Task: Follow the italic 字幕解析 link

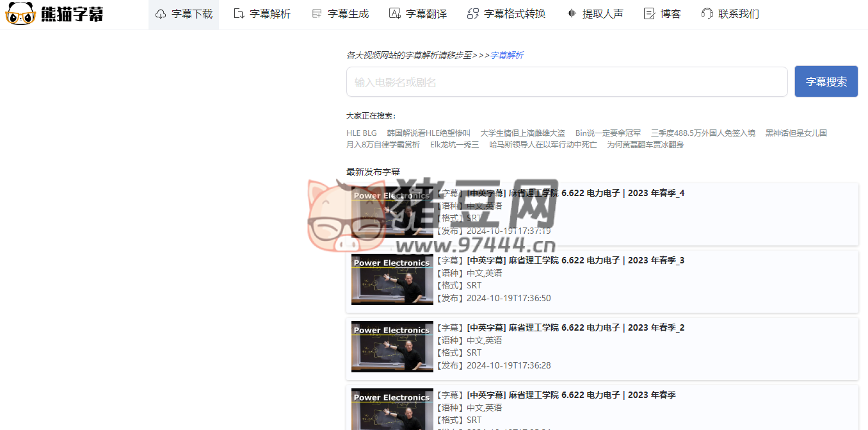Action: [x=506, y=55]
